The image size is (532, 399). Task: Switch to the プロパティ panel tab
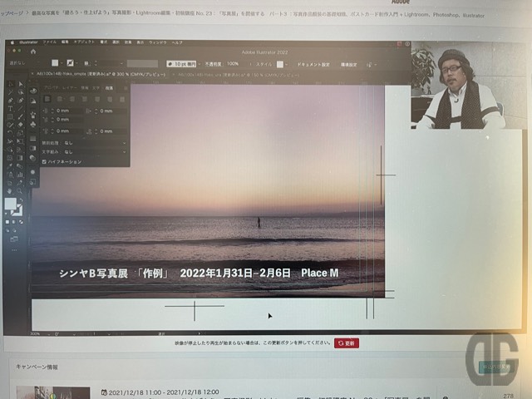(x=52, y=88)
